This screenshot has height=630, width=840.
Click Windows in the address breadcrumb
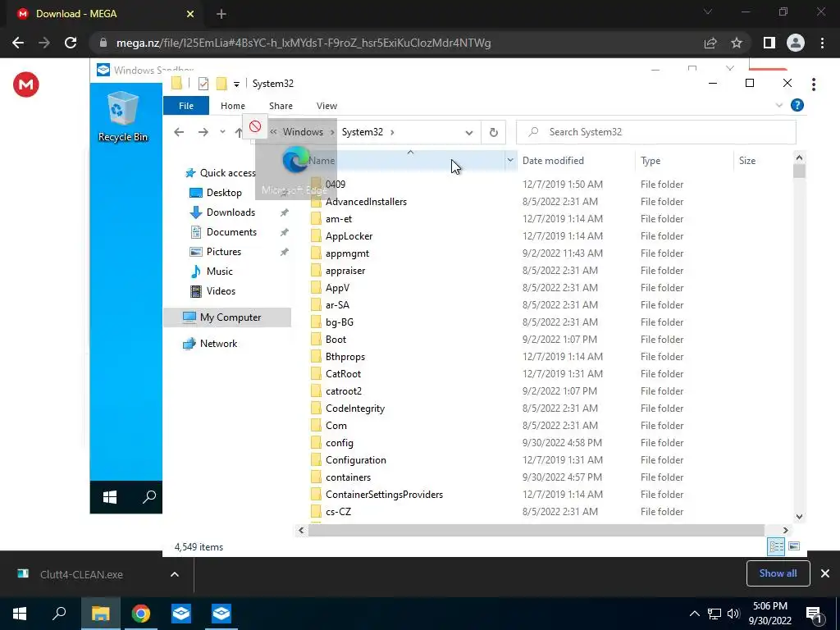point(303,132)
